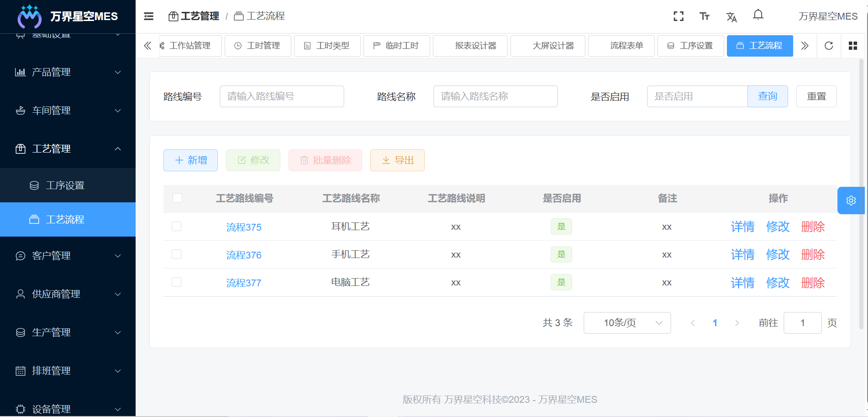Screen dimensions: 868x417
Task: Click the breadcrumb 工艺管理 icon
Action: tap(174, 16)
